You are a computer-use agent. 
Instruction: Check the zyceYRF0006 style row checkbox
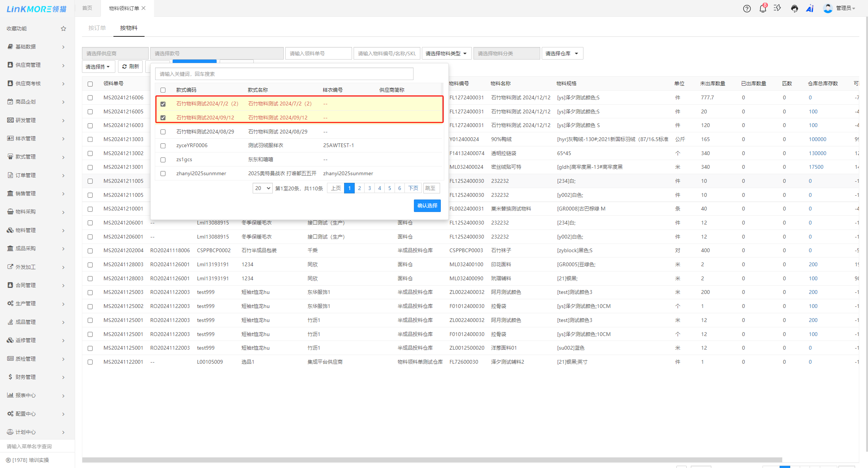coord(163,146)
